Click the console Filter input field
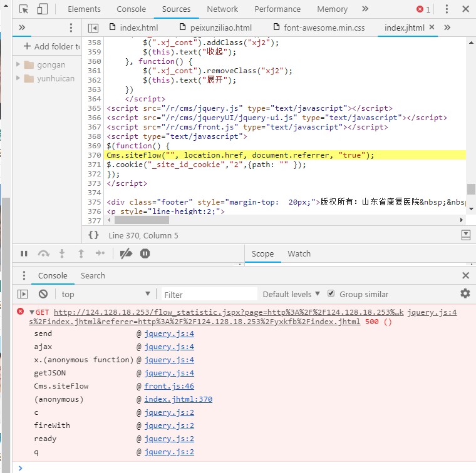The height and width of the screenshot is (473, 476). tap(209, 294)
